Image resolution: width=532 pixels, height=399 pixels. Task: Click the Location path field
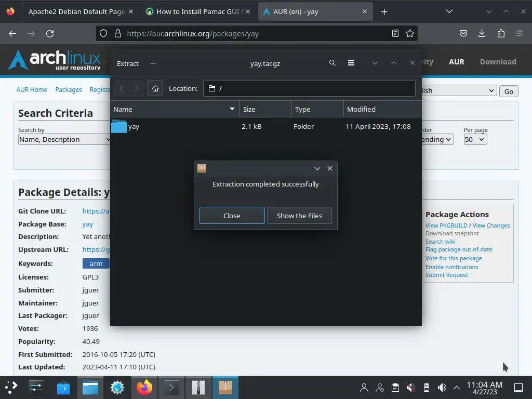click(309, 88)
